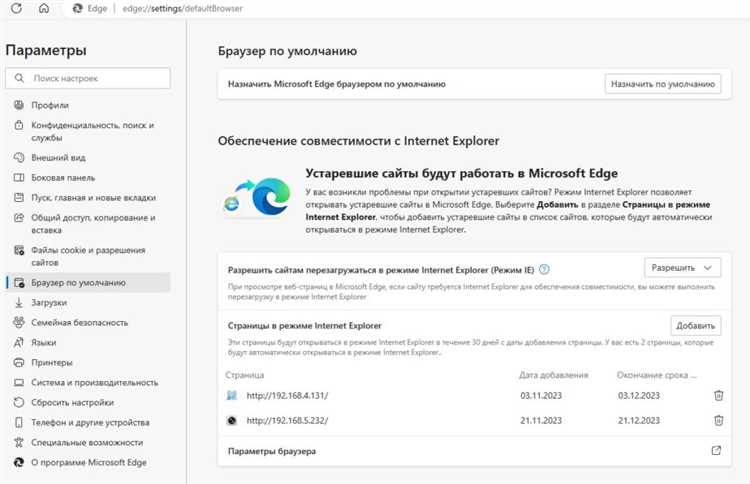Open the "Внешний вид" settings section
The height and width of the screenshot is (484, 750).
pyautogui.click(x=57, y=158)
